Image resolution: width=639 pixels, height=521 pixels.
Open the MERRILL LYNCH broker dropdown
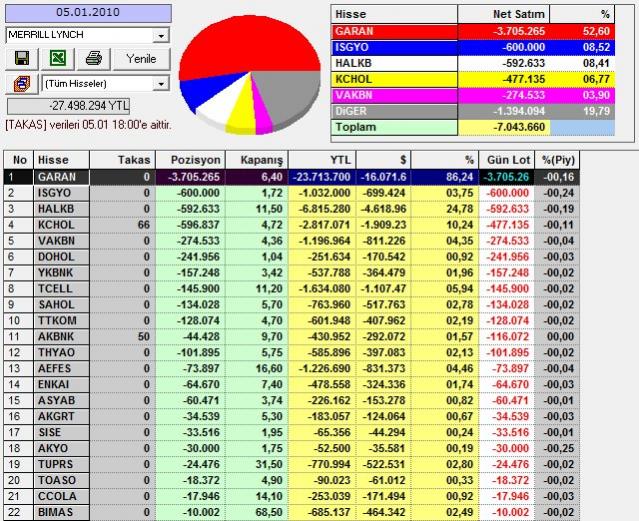(161, 35)
